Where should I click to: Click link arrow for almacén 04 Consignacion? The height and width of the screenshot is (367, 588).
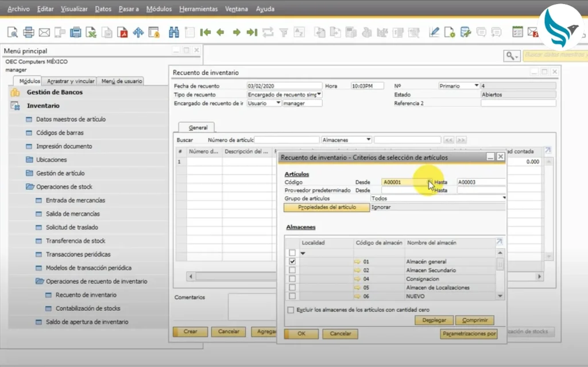357,279
